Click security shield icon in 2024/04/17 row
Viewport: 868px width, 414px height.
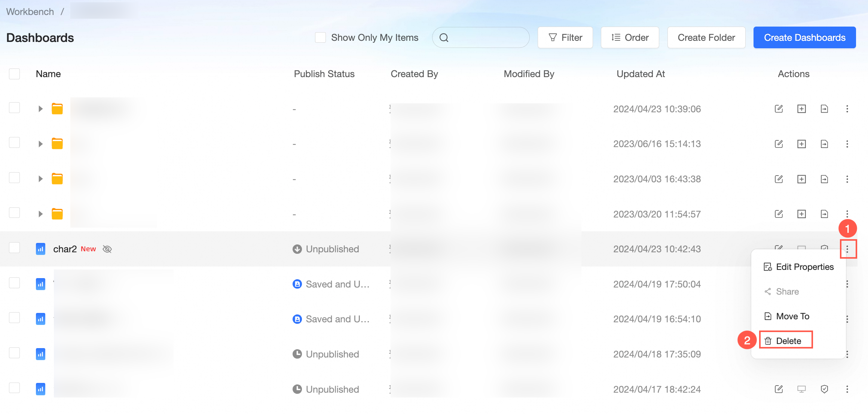pyautogui.click(x=824, y=389)
